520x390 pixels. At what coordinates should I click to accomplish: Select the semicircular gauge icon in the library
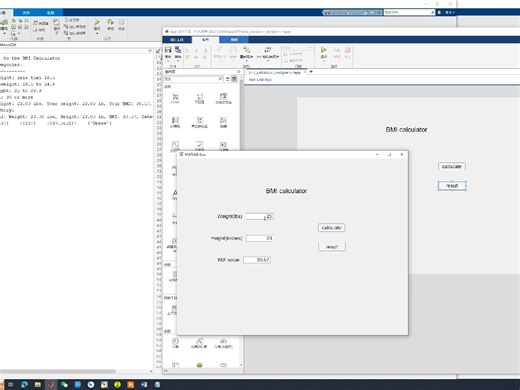pyautogui.click(x=223, y=341)
